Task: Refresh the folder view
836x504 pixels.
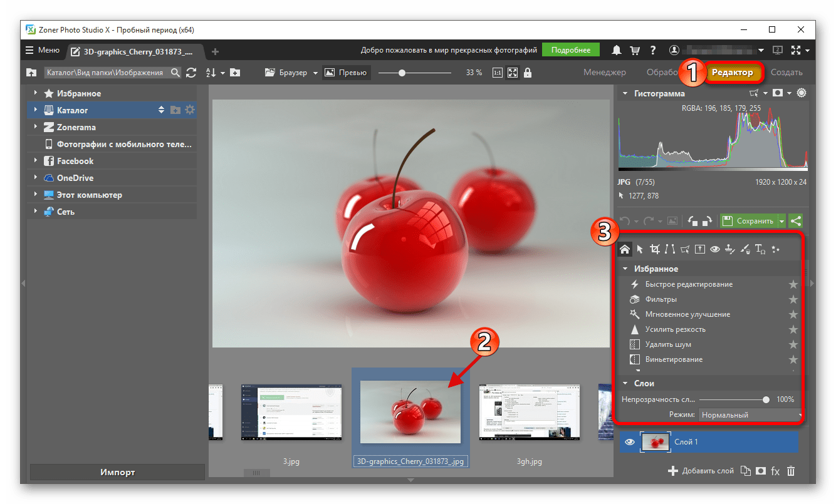Action: [x=191, y=73]
